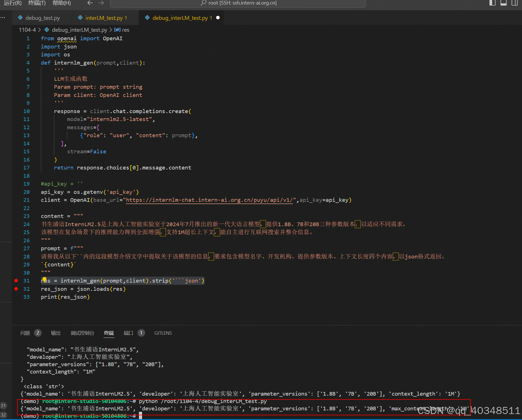
Task: Click the <class 'str'> terminal output
Action: (x=44, y=387)
